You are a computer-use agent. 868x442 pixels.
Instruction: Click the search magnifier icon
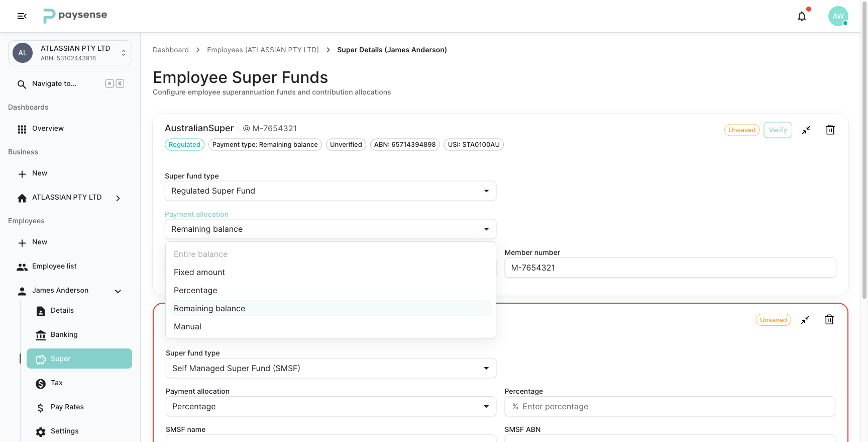pyautogui.click(x=22, y=84)
